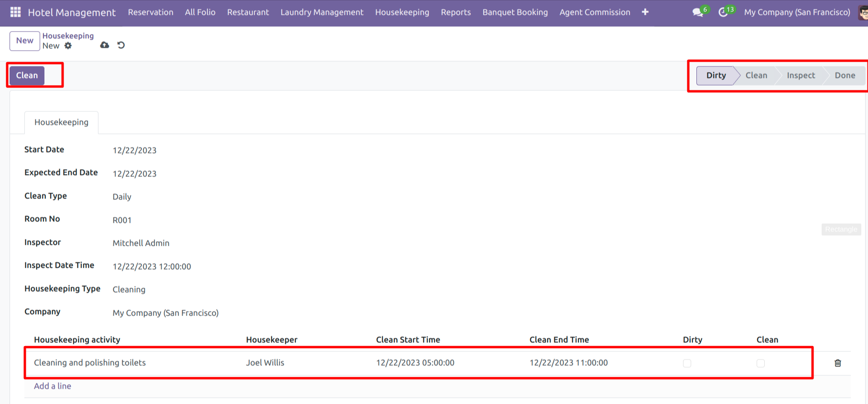
Task: Switch to the Housekeeping tab
Action: [61, 122]
